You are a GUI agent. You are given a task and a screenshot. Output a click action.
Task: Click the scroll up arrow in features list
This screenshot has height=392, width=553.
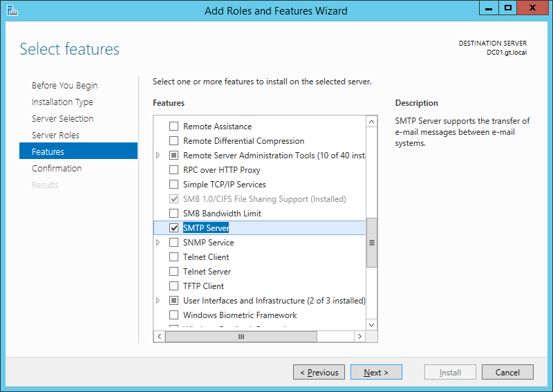click(371, 122)
